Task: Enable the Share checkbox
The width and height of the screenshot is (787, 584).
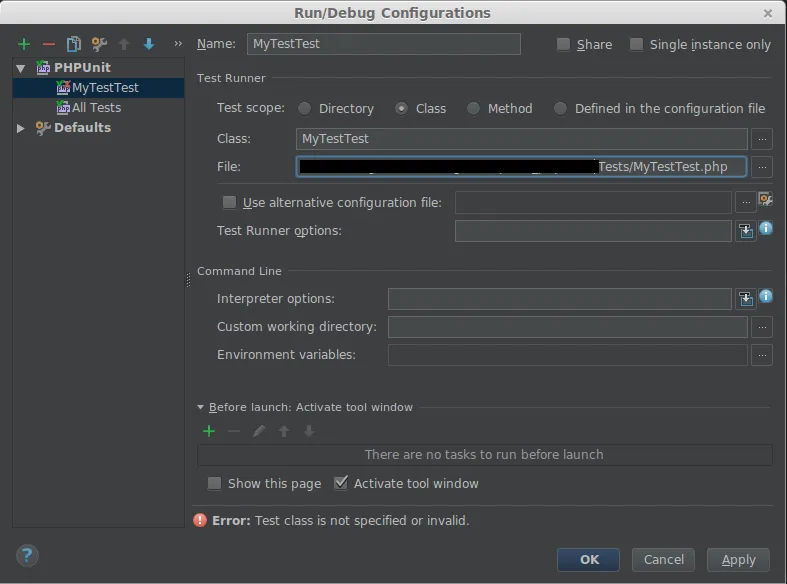Action: coord(564,44)
